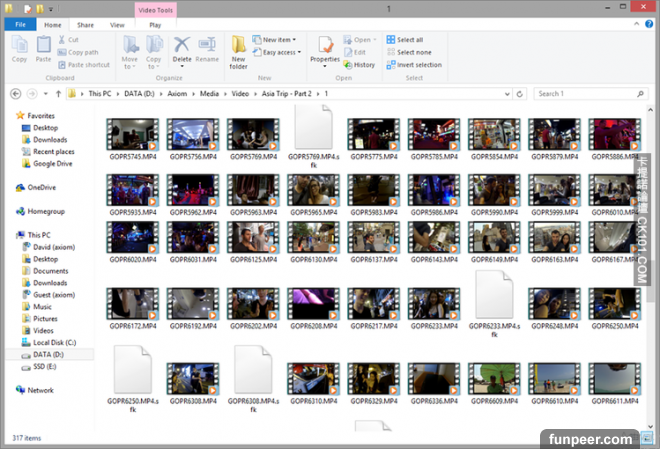Image resolution: width=660 pixels, height=449 pixels.
Task: Select the GOPR5745.MP4 video thumbnail
Action: pos(131,134)
